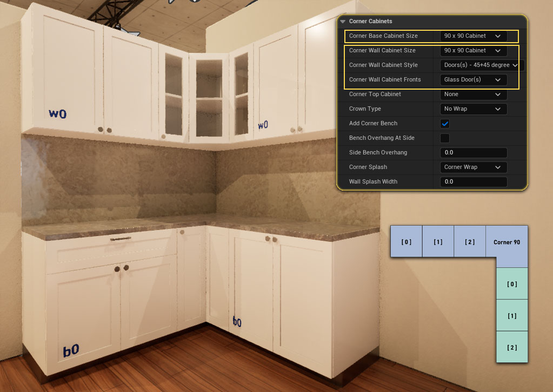This screenshot has height=392, width=553.
Task: Open Corner Wall Cabinet Size dropdown
Action: click(x=474, y=51)
